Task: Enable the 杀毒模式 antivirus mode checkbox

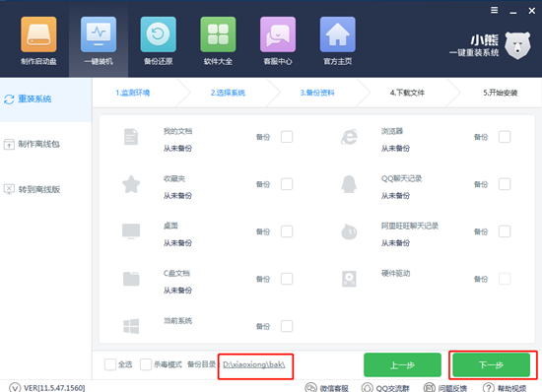Action: point(146,364)
